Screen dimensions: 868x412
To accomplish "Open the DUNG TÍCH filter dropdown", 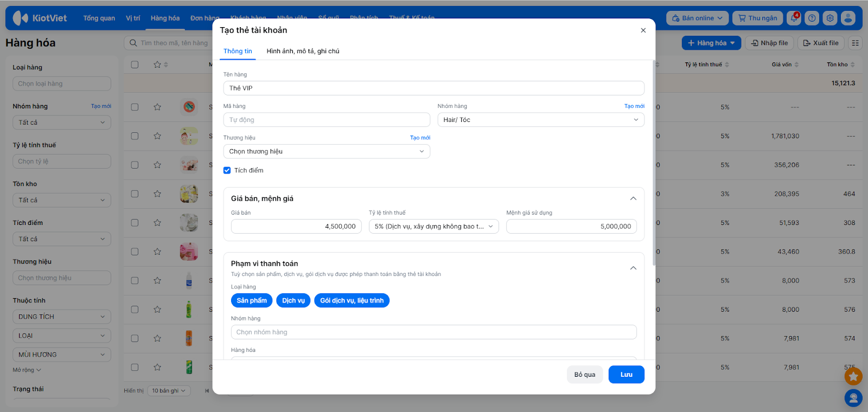I will [61, 317].
